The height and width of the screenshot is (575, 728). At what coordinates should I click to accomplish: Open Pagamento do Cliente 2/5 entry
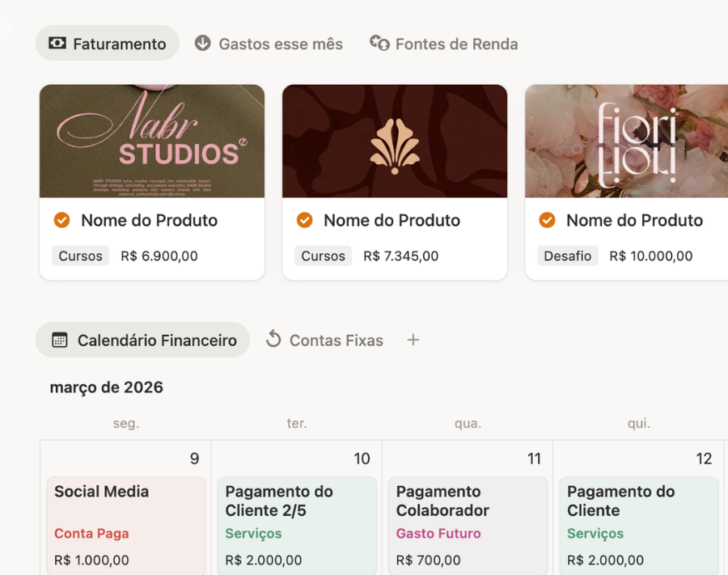coord(279,501)
